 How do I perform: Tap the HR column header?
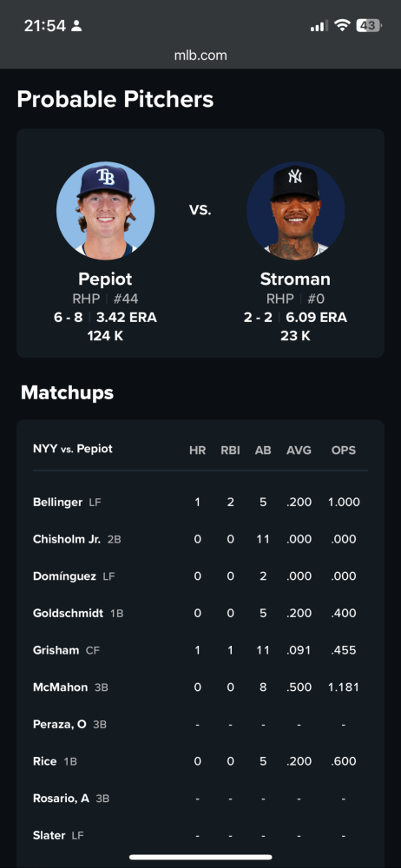[x=198, y=450]
